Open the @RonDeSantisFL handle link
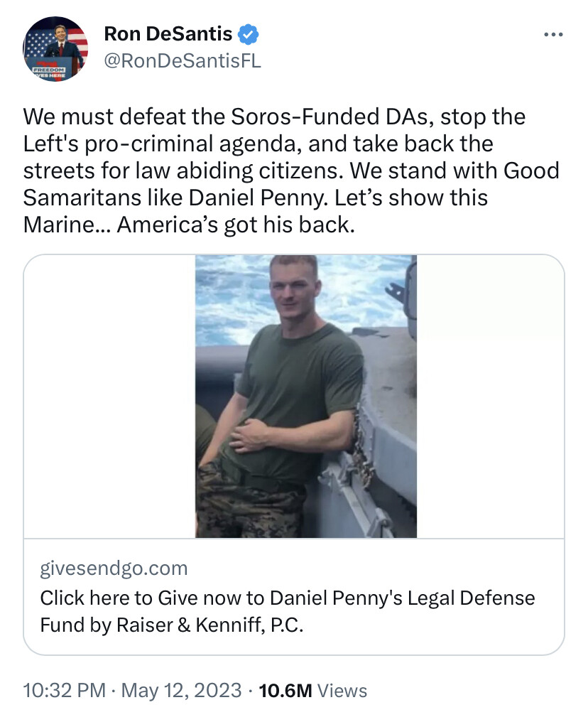The width and height of the screenshot is (588, 722). coord(183,61)
